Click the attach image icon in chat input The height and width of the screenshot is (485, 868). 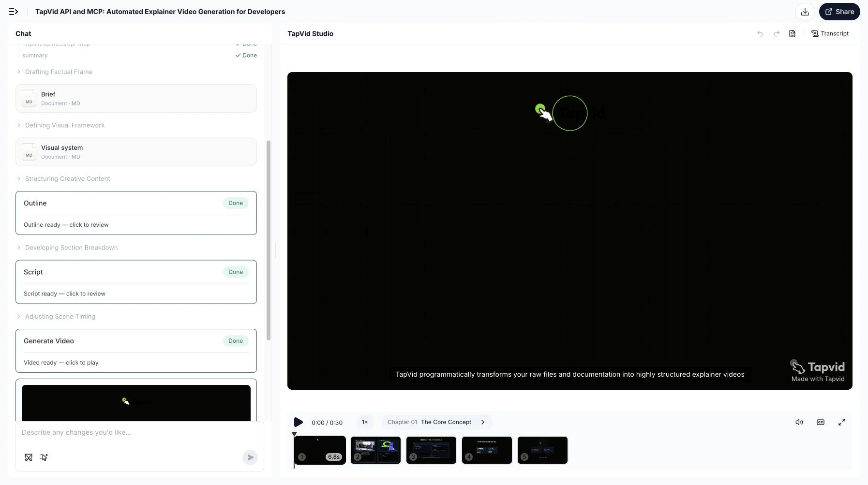29,457
